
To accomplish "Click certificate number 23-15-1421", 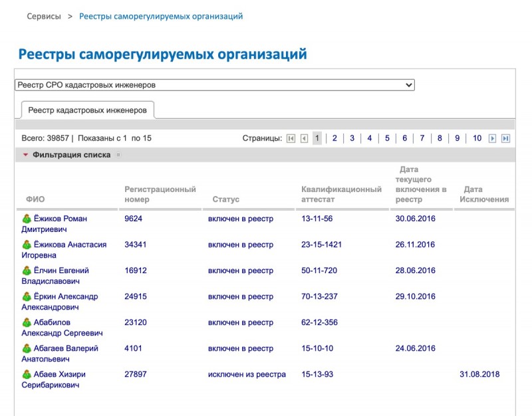I will tap(321, 245).
